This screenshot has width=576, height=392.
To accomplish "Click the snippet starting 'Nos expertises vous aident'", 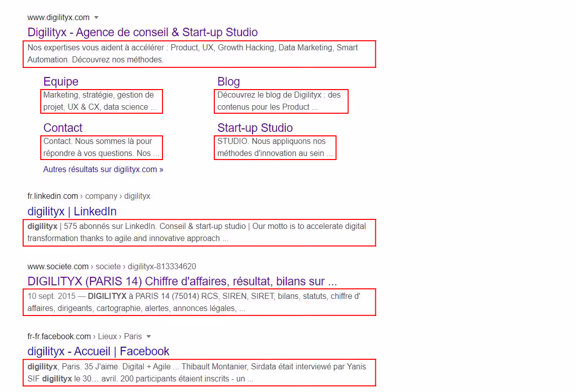I will click(x=199, y=54).
